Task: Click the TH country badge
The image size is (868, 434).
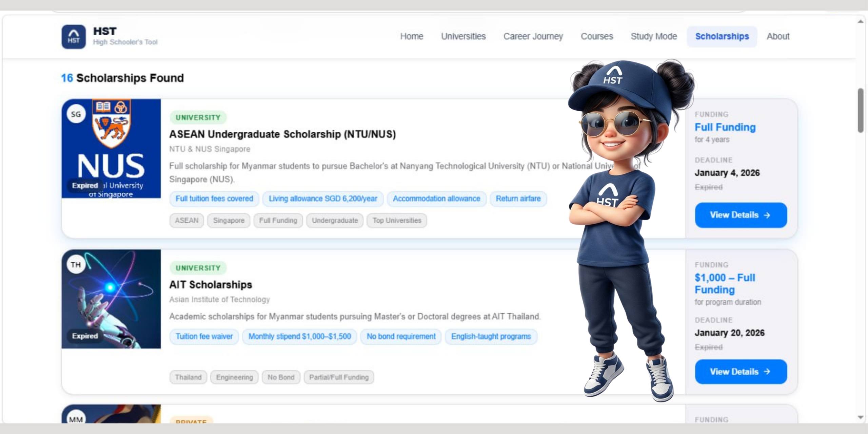Action: (76, 265)
